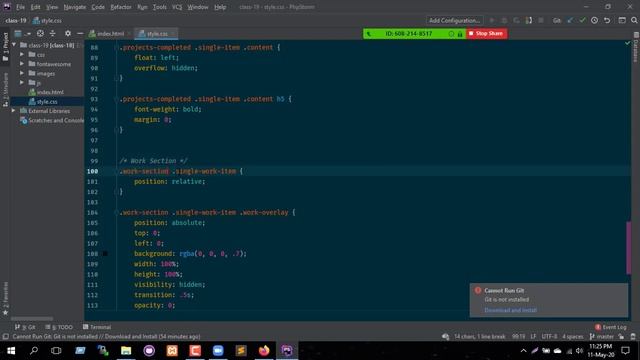The height and width of the screenshot is (360, 640).
Task: Click the info icon in the sharing bar
Action: coord(451,34)
